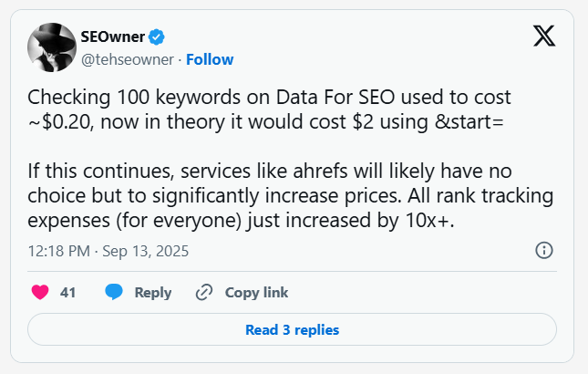The height and width of the screenshot is (374, 588).
Task: Follow the tehseowner account
Action: coord(211,59)
